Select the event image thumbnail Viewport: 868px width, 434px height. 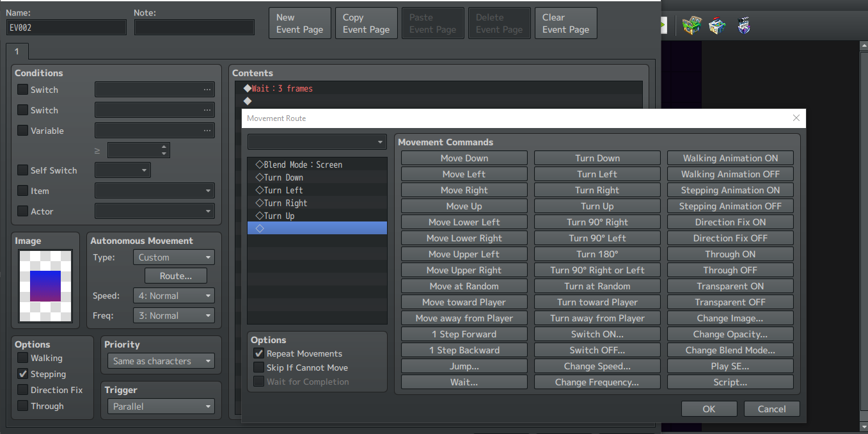[45, 286]
